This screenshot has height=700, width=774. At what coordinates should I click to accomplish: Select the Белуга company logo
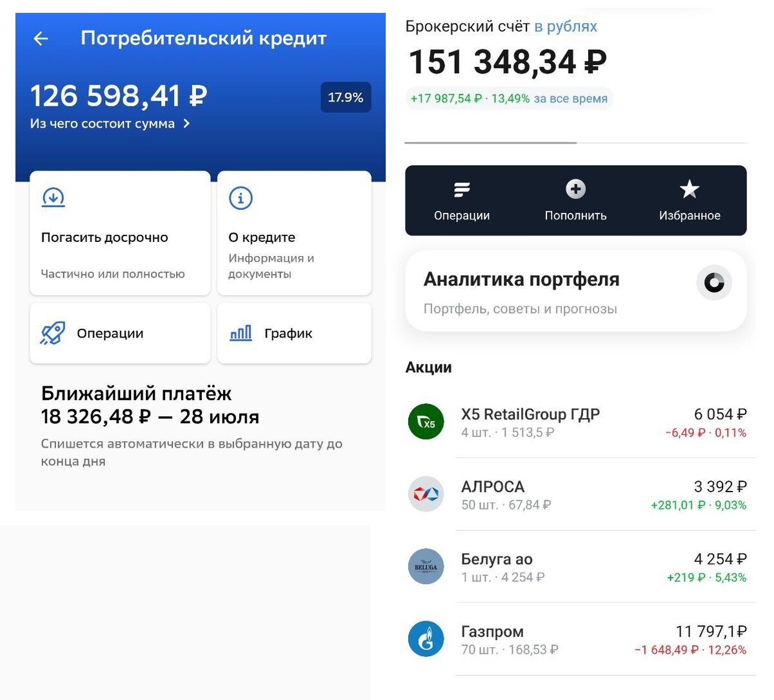[426, 566]
